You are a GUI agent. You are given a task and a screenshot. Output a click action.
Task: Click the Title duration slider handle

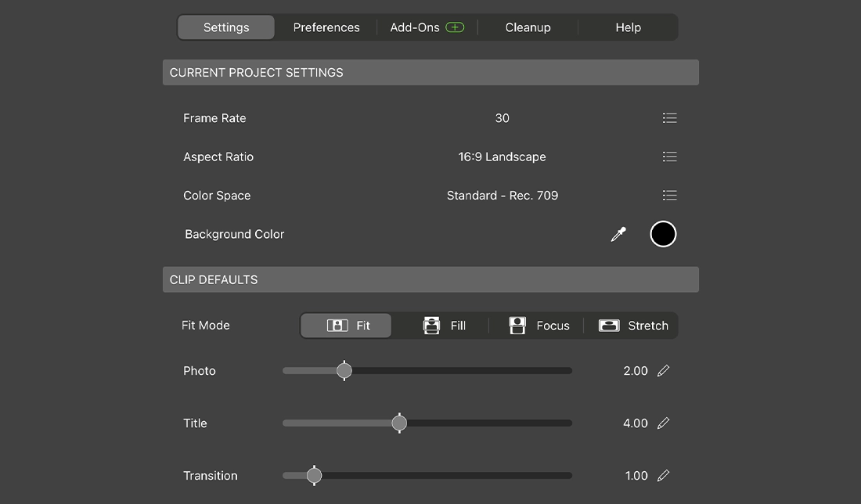point(399,423)
